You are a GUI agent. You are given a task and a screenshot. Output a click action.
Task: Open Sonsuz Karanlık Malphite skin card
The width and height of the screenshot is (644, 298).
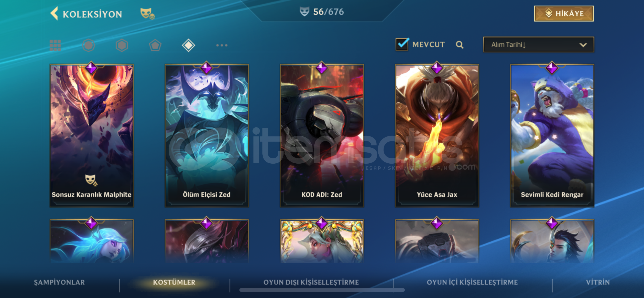click(91, 135)
